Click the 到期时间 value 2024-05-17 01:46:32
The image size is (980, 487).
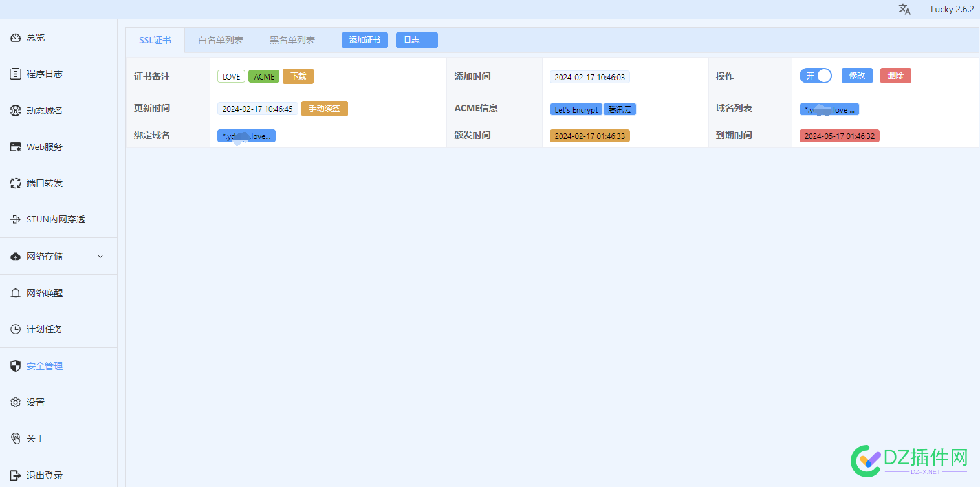840,136
